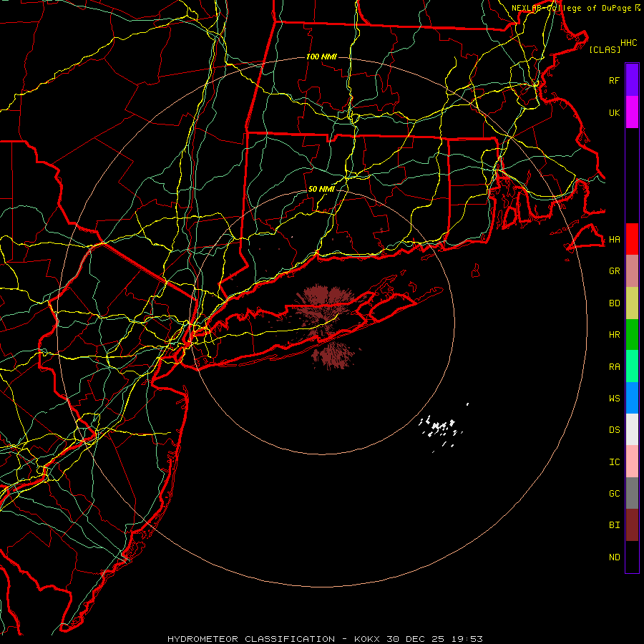Click the IC legend label
The width and height of the screenshot is (644, 644).
click(614, 462)
